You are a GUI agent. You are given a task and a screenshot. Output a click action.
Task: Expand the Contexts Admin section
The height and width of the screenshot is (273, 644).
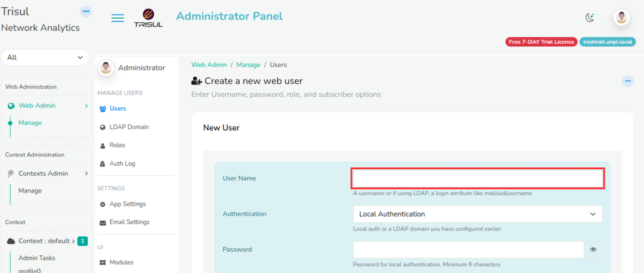pyautogui.click(x=47, y=173)
